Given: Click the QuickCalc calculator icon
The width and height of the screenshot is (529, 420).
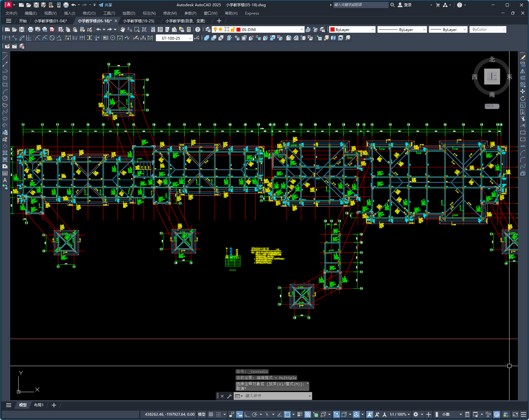Looking at the screenshot, I should [x=189, y=29].
